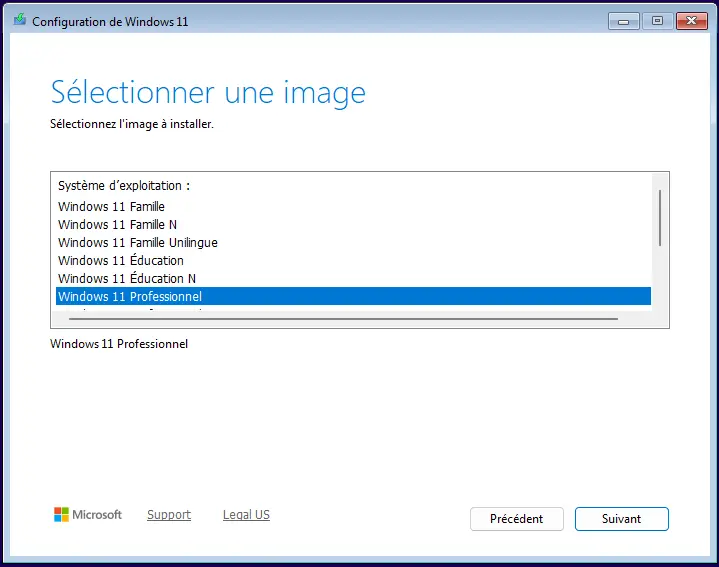Click the Sélectionner une image heading

coord(208,93)
